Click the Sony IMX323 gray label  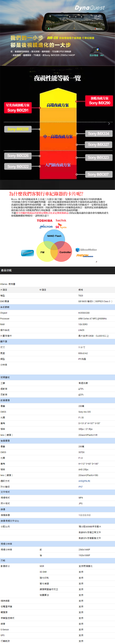(x=98, y=158)
